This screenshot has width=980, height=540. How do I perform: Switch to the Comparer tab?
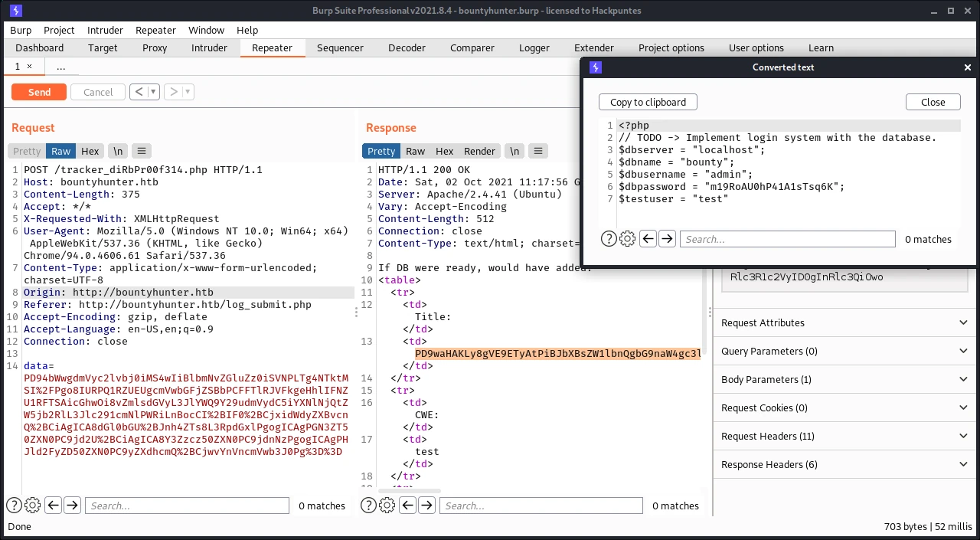(x=472, y=47)
